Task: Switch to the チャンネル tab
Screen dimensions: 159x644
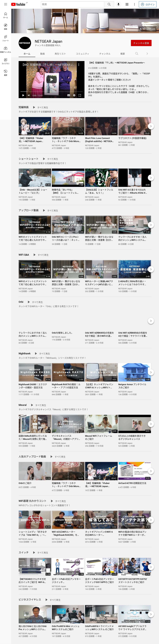Action: 105,54
